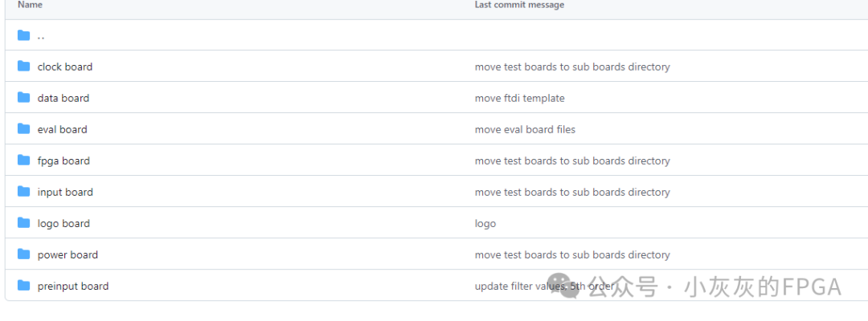Go up via the '..' link
Viewport: 868px width, 321px height.
pyautogui.click(x=41, y=36)
